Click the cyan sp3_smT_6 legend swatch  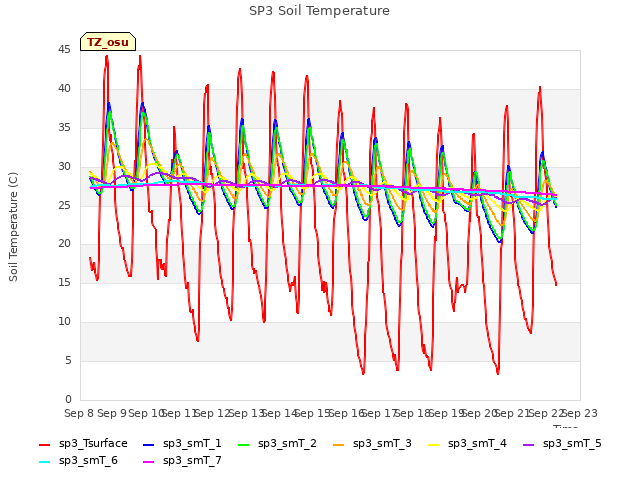(44, 462)
